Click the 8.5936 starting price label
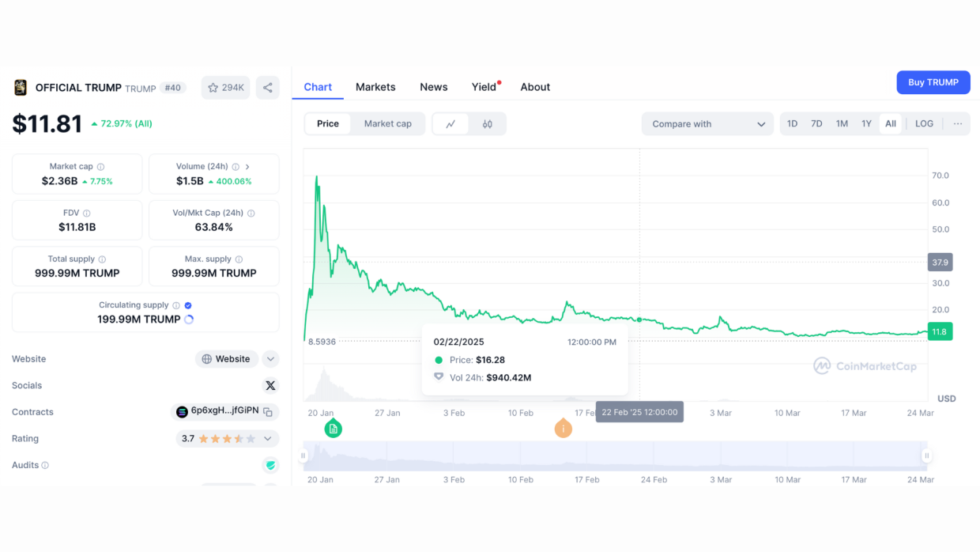Image resolution: width=980 pixels, height=552 pixels. (322, 342)
